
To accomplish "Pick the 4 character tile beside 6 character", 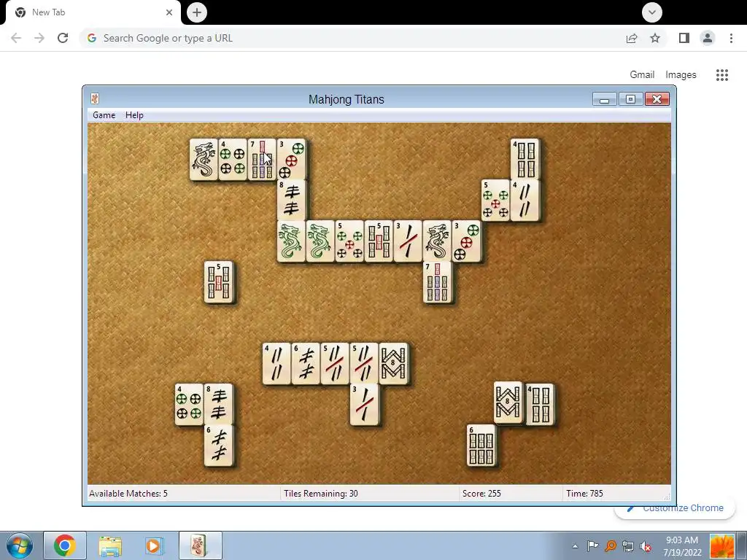I will point(276,363).
